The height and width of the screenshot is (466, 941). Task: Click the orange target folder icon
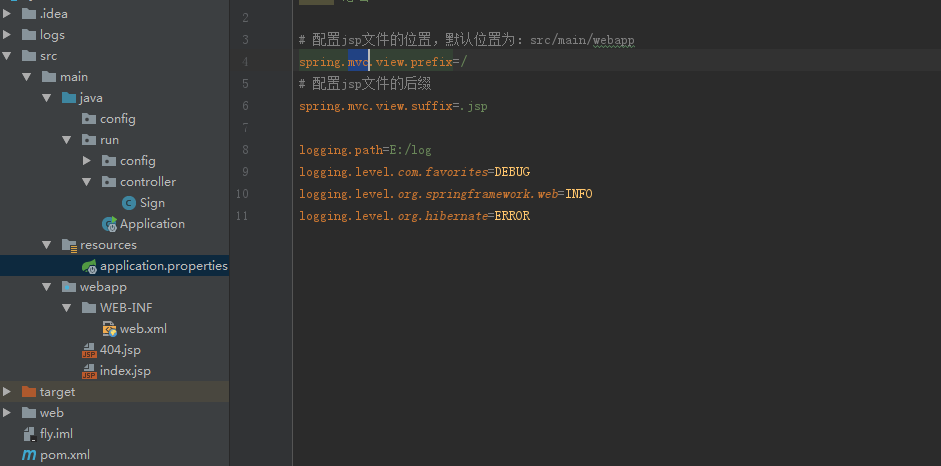[x=29, y=392]
